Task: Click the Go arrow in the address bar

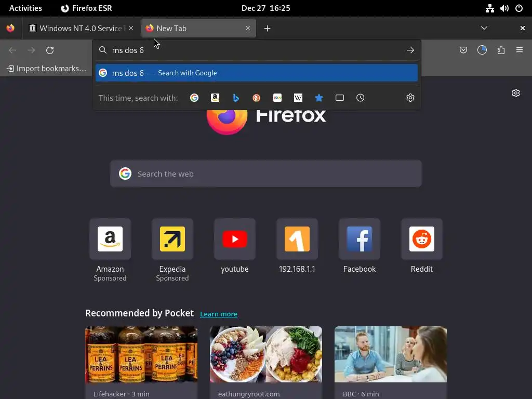Action: tap(410, 50)
